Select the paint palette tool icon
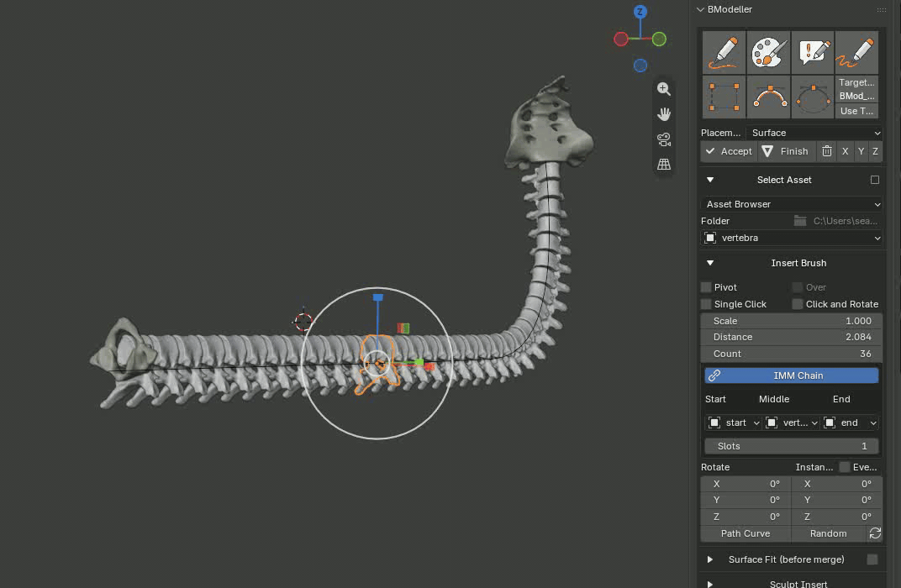Viewport: 901px width, 588px height. [x=768, y=53]
